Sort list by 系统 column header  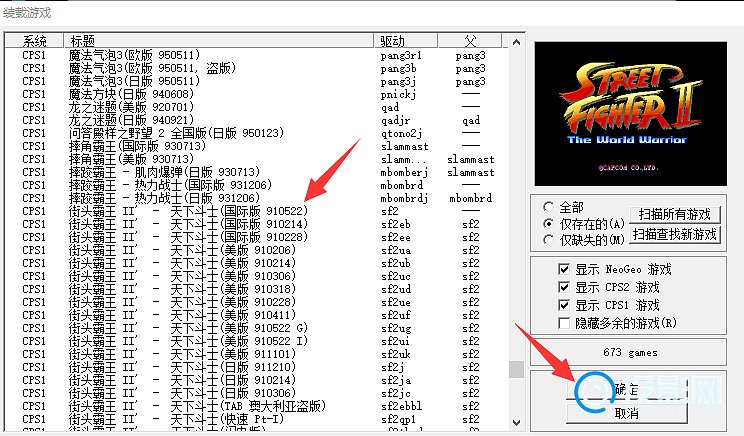point(34,41)
